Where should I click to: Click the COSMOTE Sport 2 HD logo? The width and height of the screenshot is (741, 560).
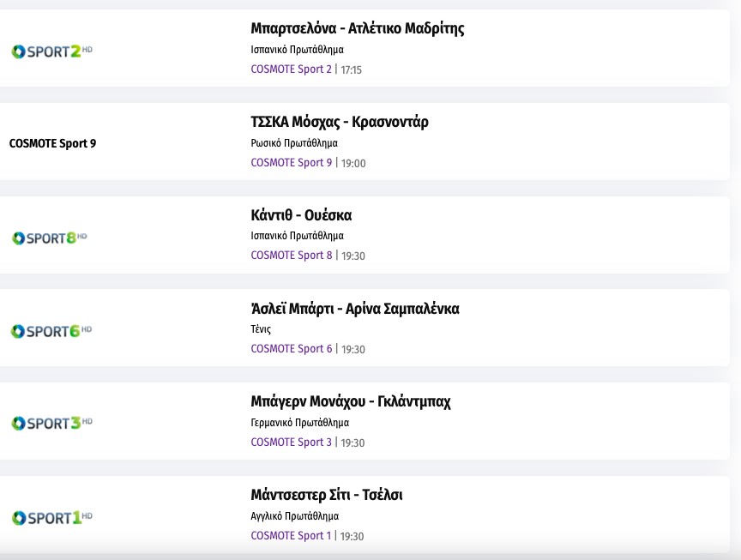click(51, 51)
